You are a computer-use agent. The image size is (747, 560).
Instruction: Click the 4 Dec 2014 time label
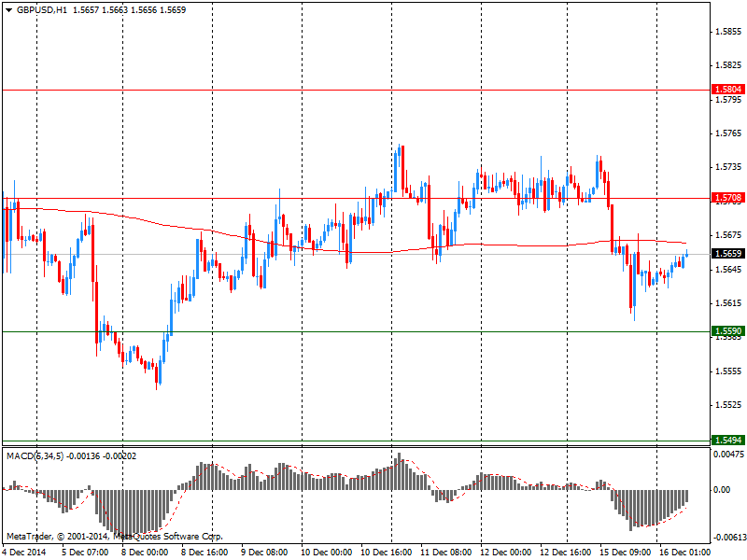tap(25, 553)
